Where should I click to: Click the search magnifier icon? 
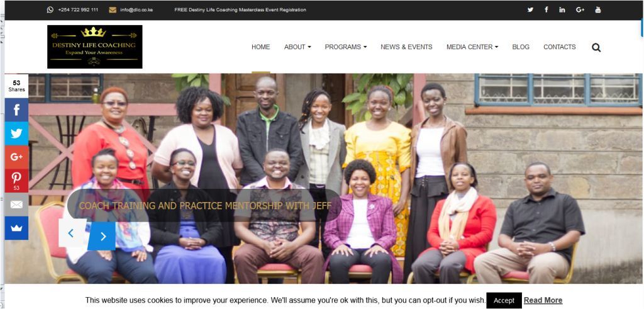[x=596, y=47]
